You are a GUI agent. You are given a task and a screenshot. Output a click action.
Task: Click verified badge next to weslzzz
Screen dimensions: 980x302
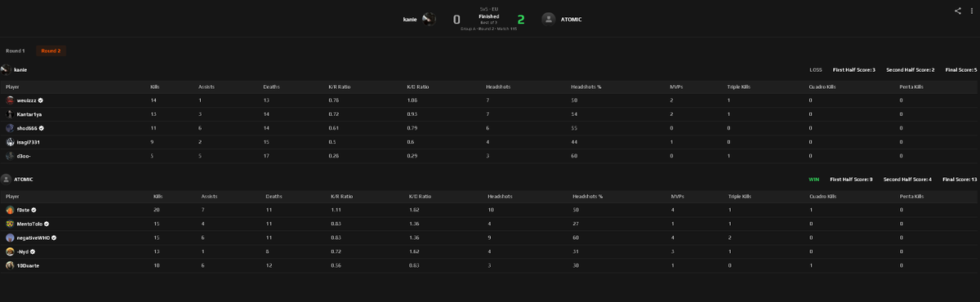coord(41,100)
